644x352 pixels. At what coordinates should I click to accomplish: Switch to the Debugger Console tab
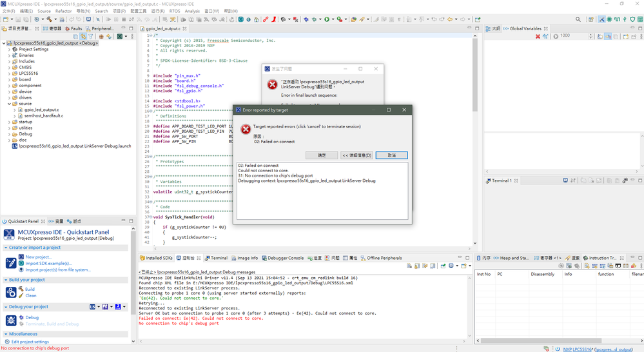(282, 258)
